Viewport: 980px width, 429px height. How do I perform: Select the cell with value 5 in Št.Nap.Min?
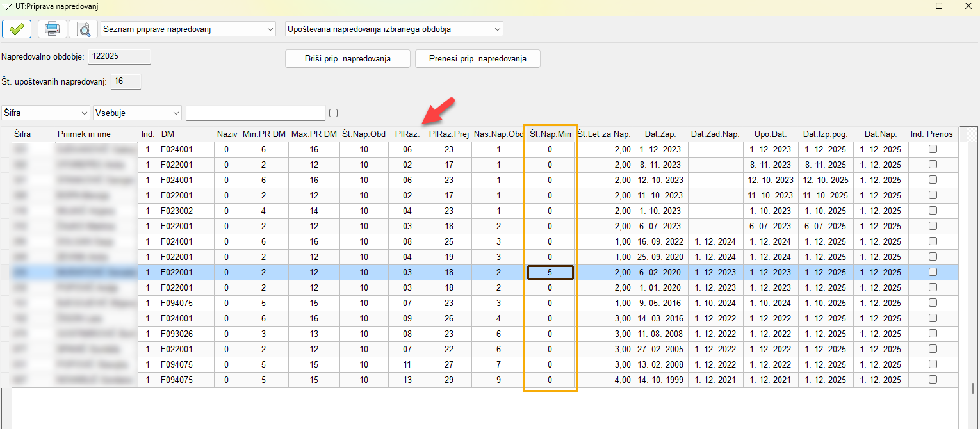click(550, 272)
